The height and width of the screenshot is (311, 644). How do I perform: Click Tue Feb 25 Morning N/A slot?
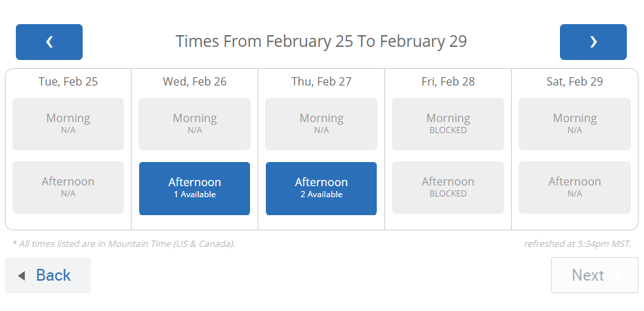coord(68,124)
